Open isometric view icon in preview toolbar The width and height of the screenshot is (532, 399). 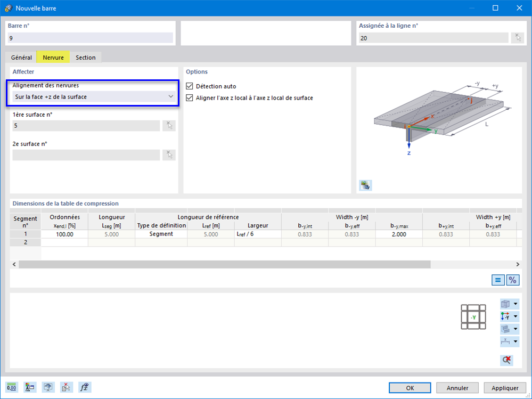click(505, 304)
